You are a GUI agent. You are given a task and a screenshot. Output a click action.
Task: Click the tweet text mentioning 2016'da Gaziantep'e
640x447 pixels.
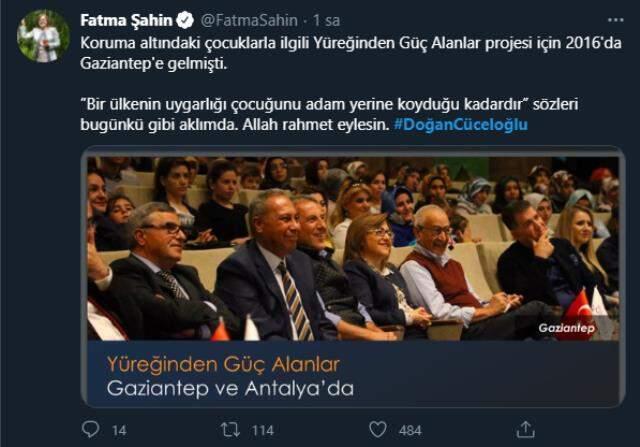click(x=351, y=53)
